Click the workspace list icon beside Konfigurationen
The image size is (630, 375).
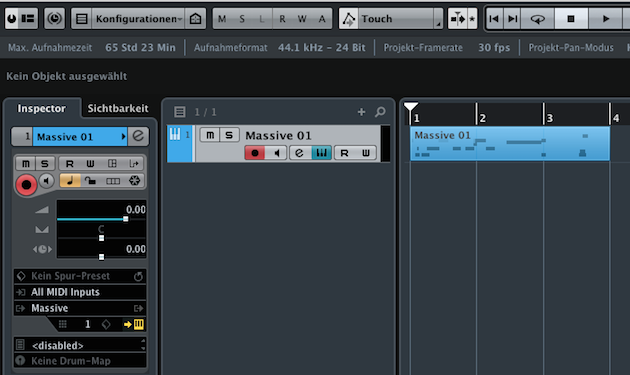[82, 18]
